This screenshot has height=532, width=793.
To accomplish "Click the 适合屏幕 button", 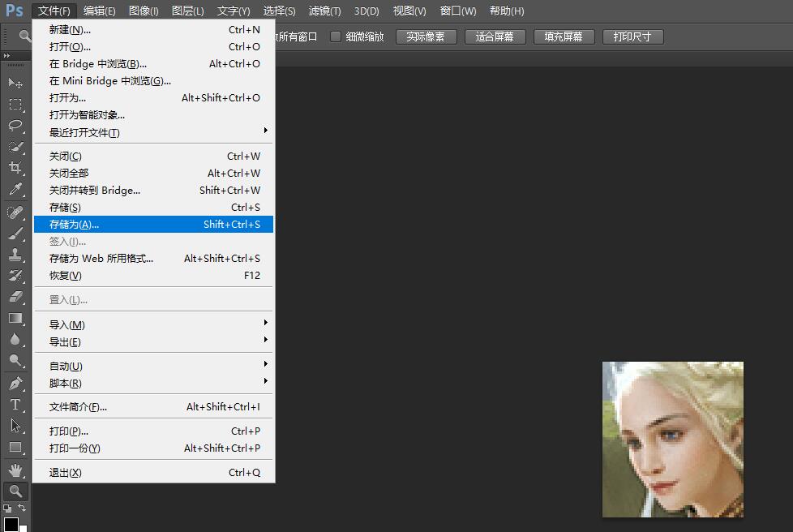I will pyautogui.click(x=495, y=37).
